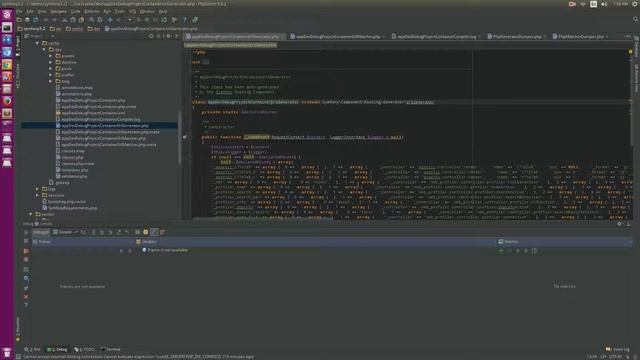Click the question-mark help icon in debug strip
This screenshot has width=640, height=360.
tap(26, 305)
